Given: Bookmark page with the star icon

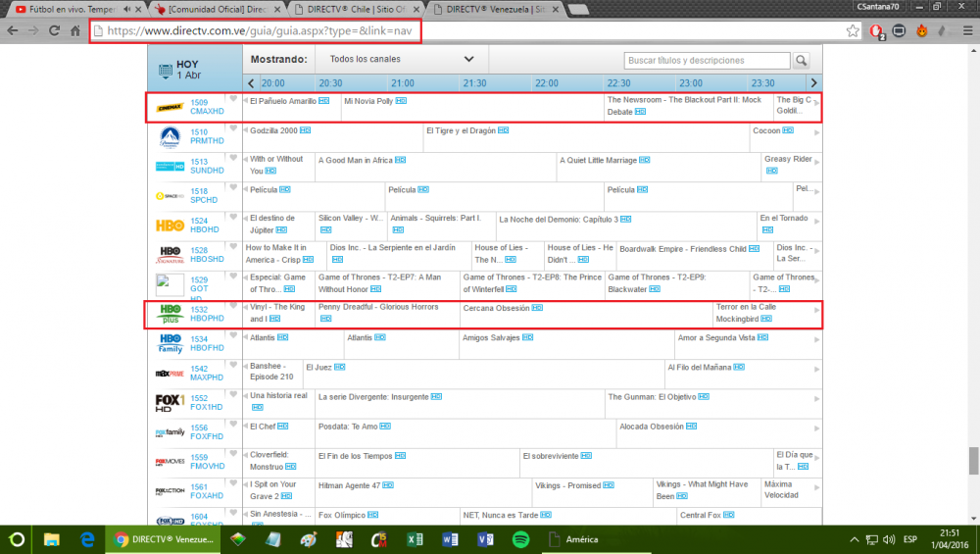Looking at the screenshot, I should click(x=855, y=30).
